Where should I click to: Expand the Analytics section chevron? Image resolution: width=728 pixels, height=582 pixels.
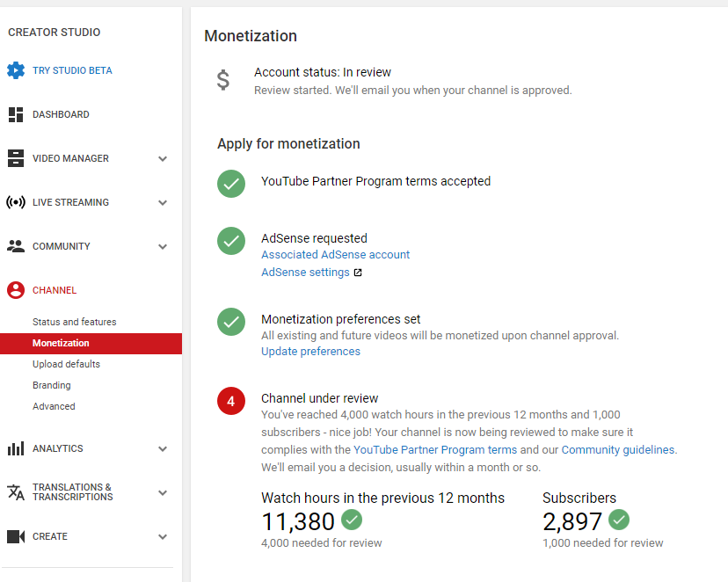pyautogui.click(x=163, y=448)
